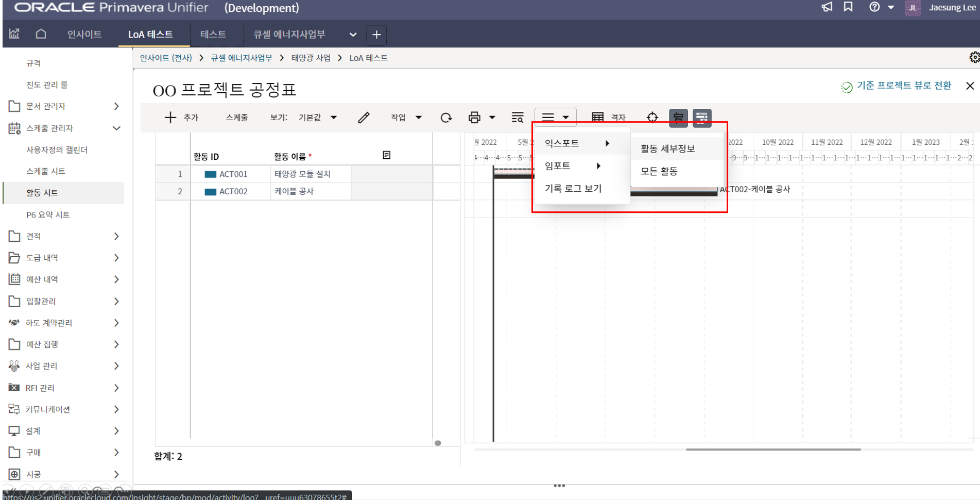Click the 추가 add button
Screen dimensions: 980x500
[181, 118]
